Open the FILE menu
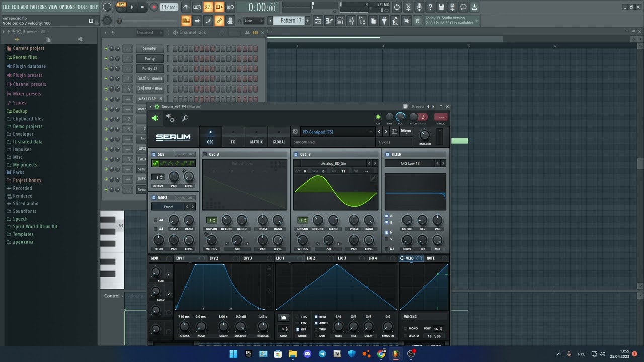 (6, 7)
